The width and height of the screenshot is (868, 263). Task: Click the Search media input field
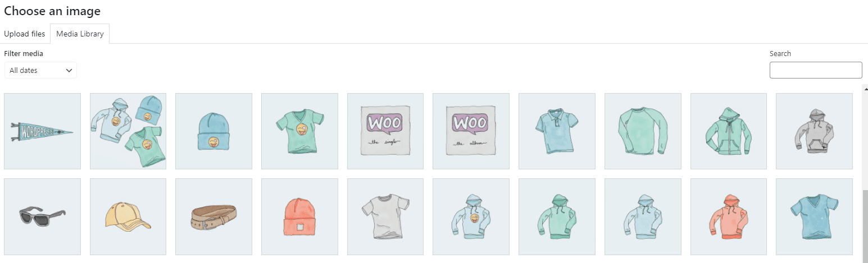click(816, 70)
